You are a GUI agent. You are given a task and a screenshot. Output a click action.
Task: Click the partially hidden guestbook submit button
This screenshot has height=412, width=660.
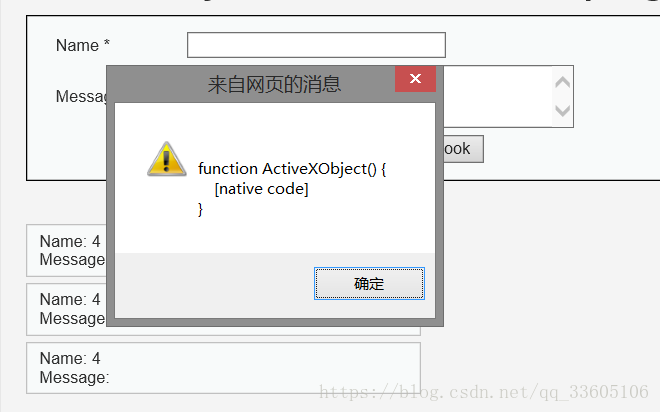coord(463,149)
